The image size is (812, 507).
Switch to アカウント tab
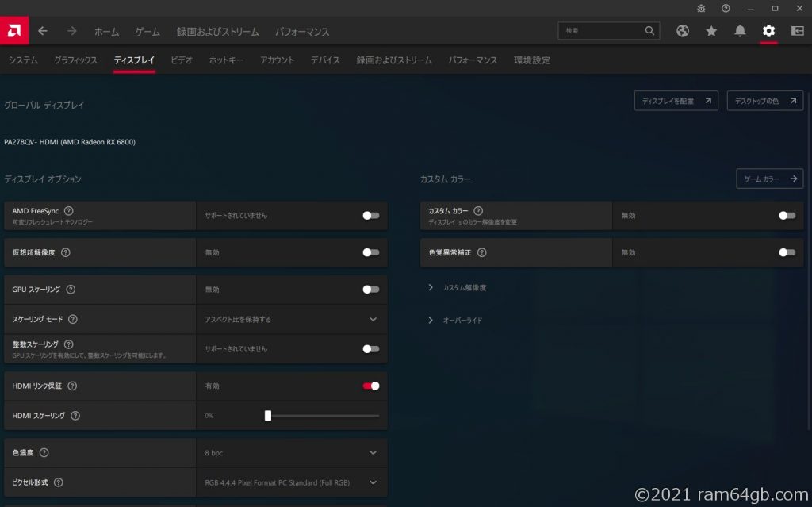pos(277,60)
